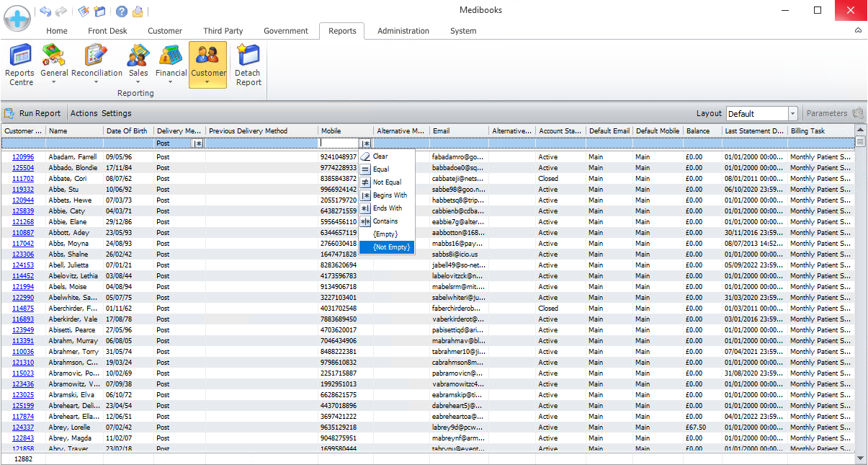Open the Layout dropdown list
Screen dimensions: 868x465
click(792, 114)
